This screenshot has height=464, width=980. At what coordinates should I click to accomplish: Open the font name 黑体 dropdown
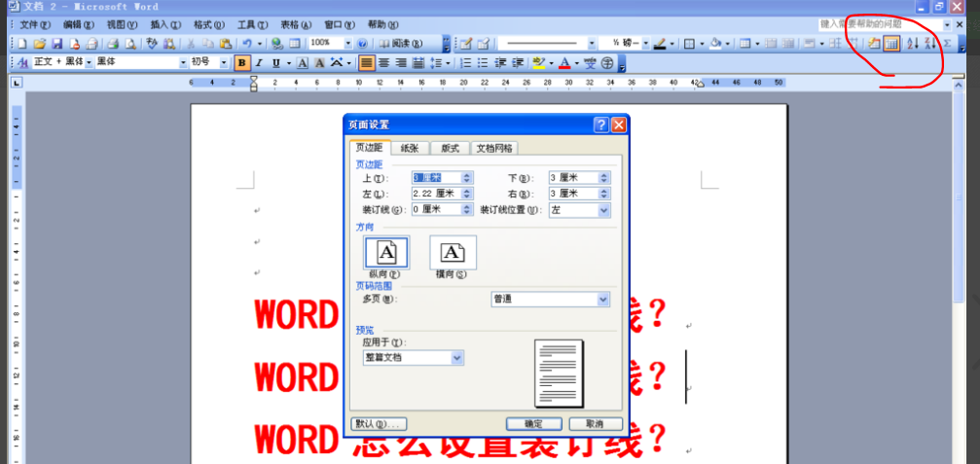[183, 62]
